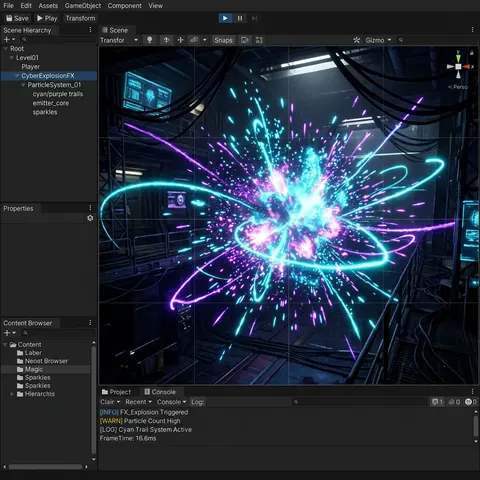Open the Console filter dropdown

coord(171,402)
